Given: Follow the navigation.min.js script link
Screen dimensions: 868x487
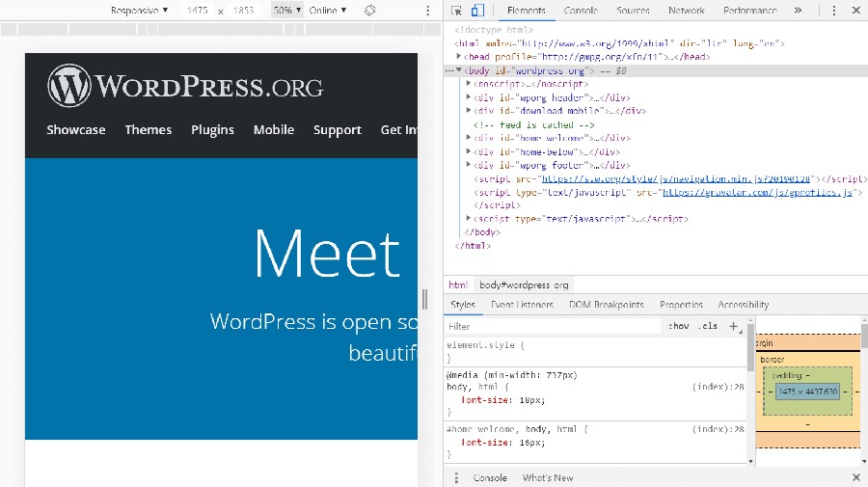Looking at the screenshot, I should [676, 178].
